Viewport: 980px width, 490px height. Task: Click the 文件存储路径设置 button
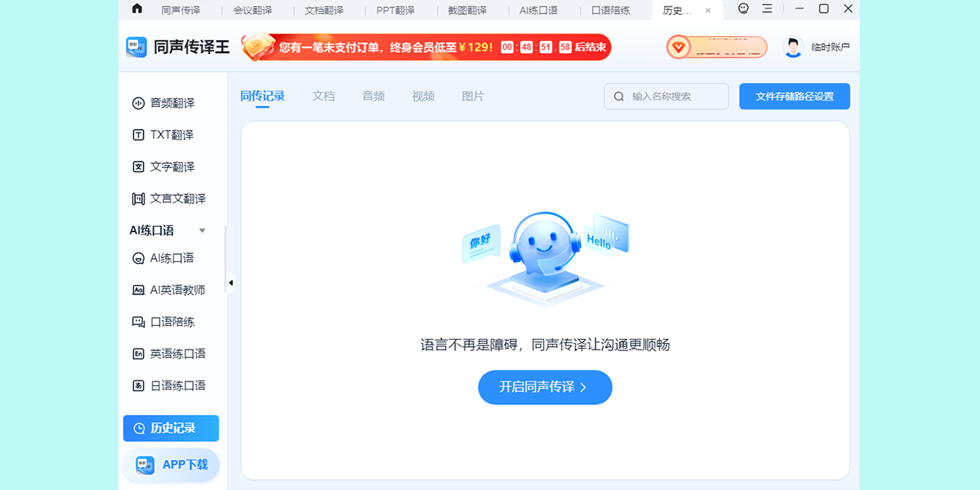point(795,96)
